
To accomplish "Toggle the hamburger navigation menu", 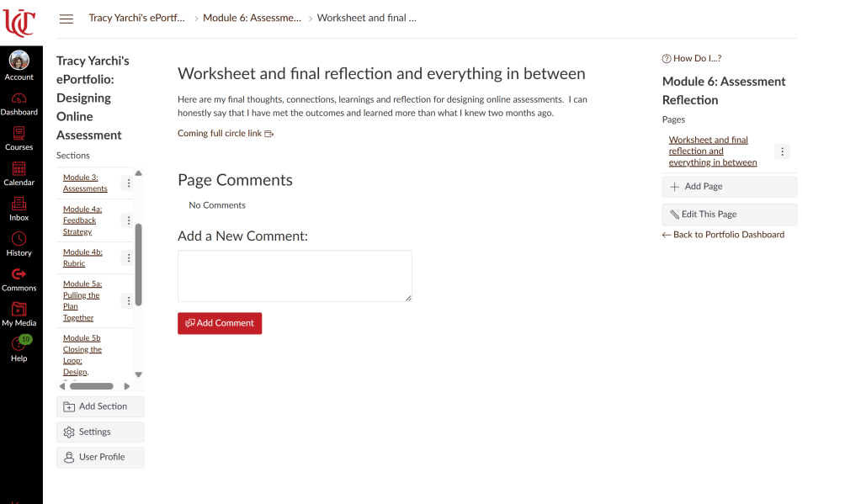I will pyautogui.click(x=66, y=19).
